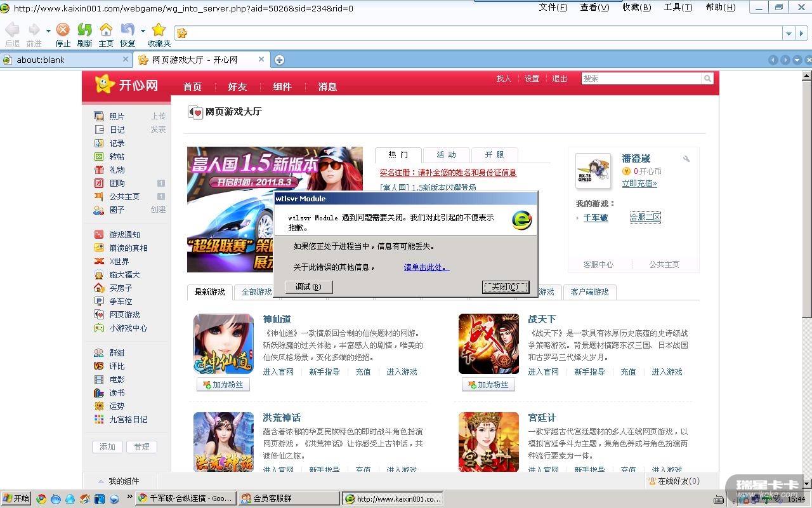Open the 首页 navigation link
This screenshot has width=812, height=508.
(192, 87)
